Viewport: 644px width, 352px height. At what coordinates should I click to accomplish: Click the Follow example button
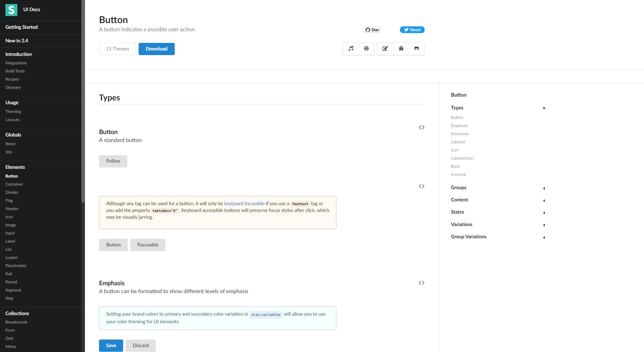coord(113,161)
